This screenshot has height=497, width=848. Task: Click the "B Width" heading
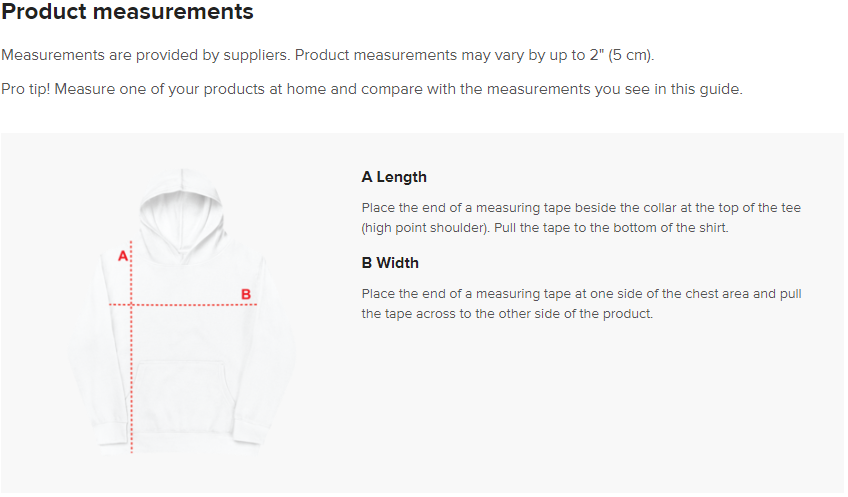[390, 263]
